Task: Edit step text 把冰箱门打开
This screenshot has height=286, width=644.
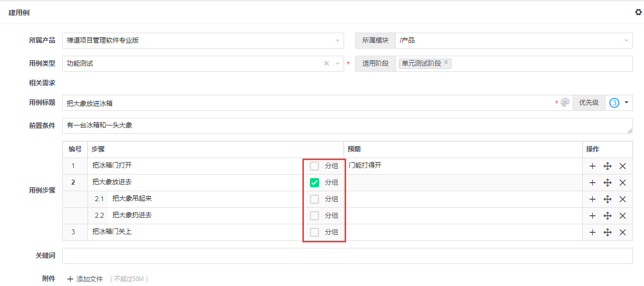Action: pos(196,166)
